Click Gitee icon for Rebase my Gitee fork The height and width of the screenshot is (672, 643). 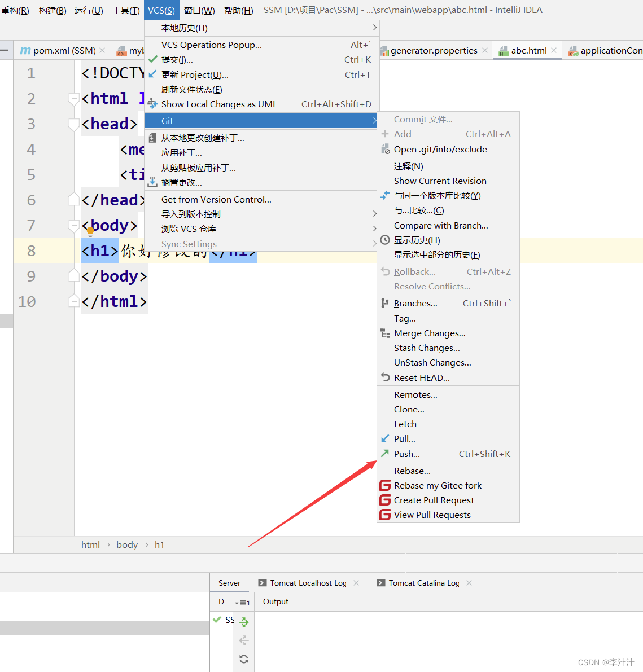385,485
